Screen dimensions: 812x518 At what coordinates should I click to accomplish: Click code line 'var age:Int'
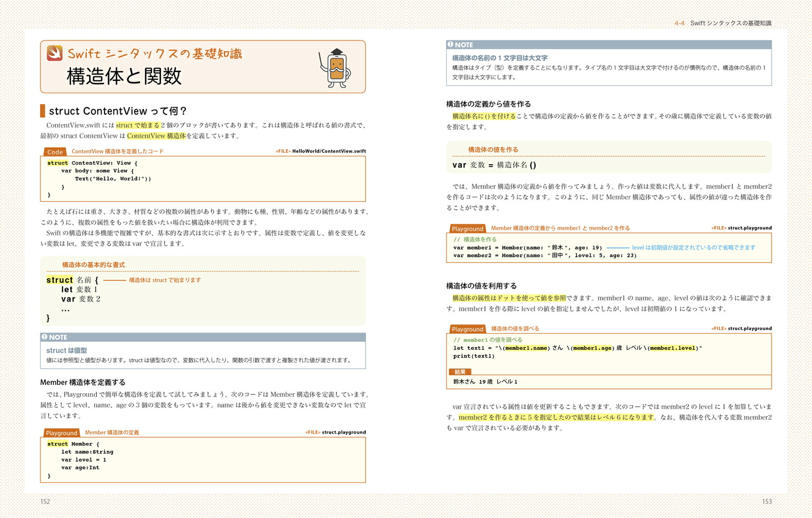tap(80, 467)
